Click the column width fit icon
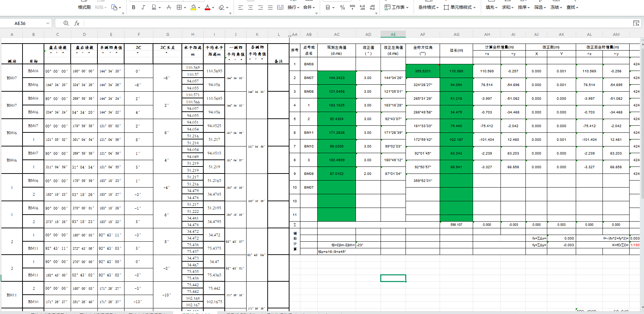 280,7
